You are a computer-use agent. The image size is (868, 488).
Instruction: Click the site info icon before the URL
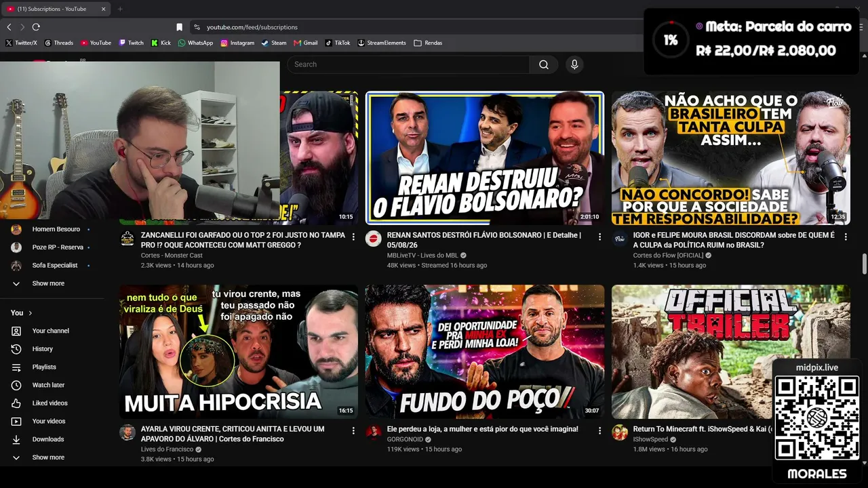[x=197, y=27]
